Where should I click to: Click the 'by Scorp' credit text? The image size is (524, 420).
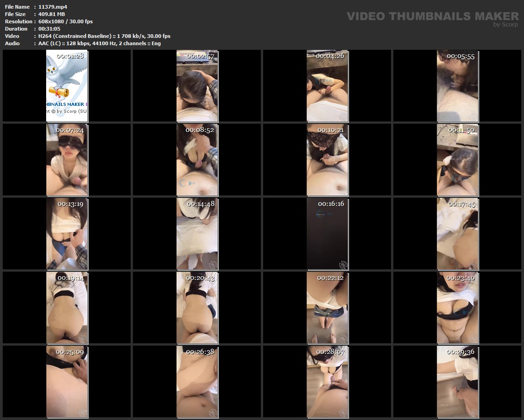click(506, 25)
